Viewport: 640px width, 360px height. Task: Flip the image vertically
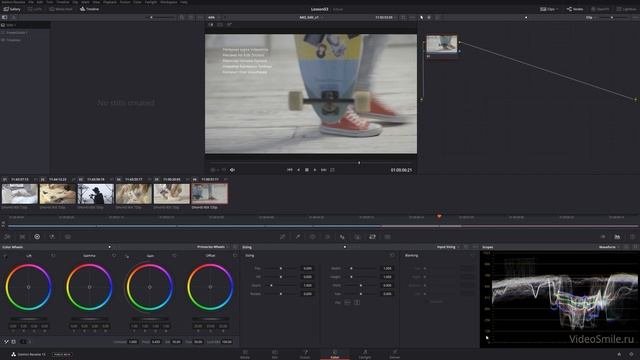point(357,302)
